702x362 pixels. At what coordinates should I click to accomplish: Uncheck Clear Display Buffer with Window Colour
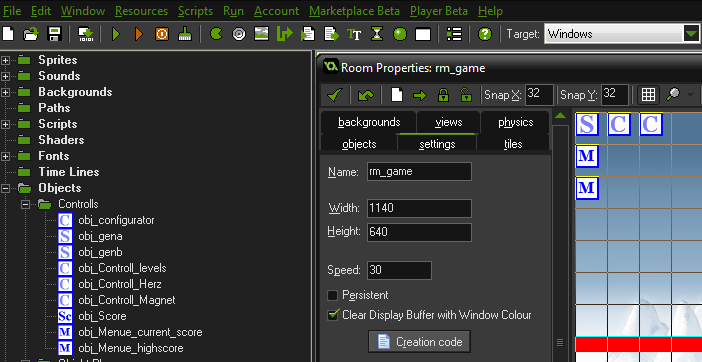332,315
